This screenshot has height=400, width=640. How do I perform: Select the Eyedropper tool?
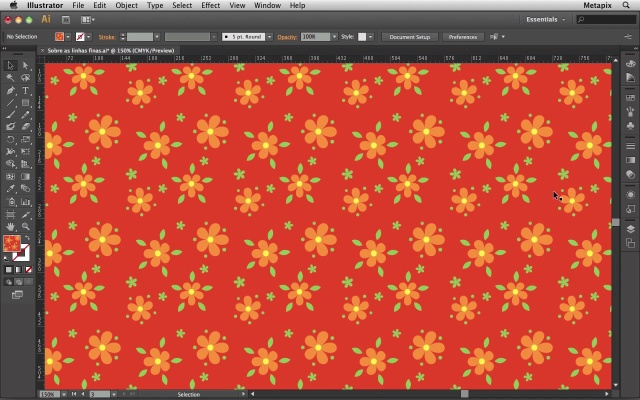coord(10,189)
